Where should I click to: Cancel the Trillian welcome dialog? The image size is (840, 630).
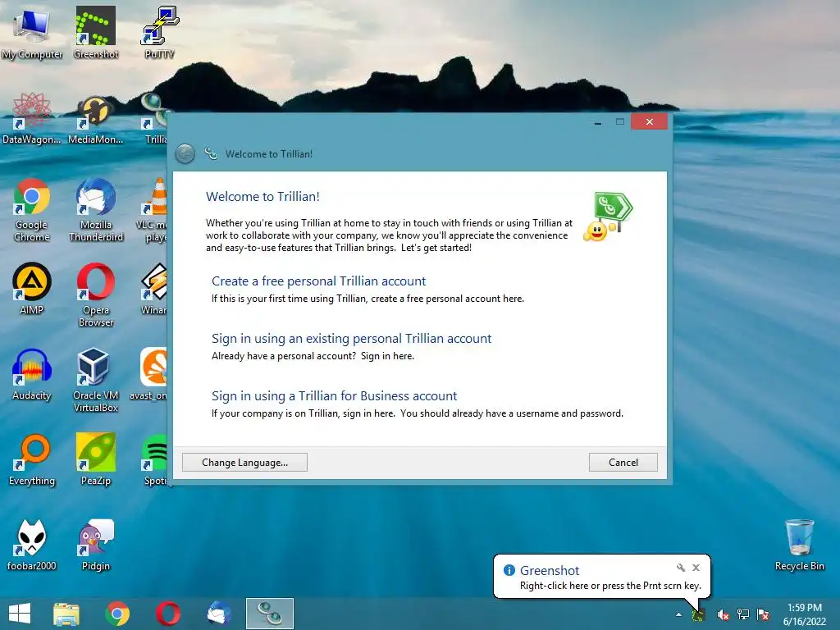(x=623, y=463)
